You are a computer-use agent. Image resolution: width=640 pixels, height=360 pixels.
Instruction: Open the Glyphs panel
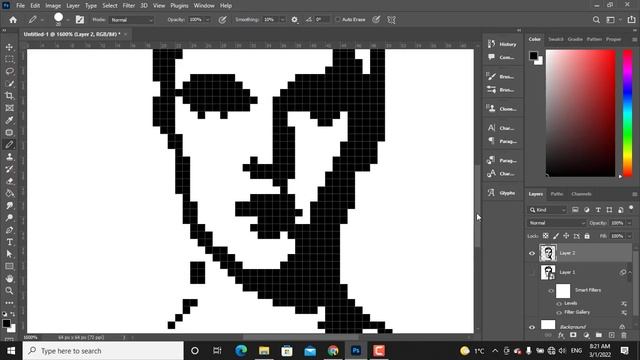point(502,193)
